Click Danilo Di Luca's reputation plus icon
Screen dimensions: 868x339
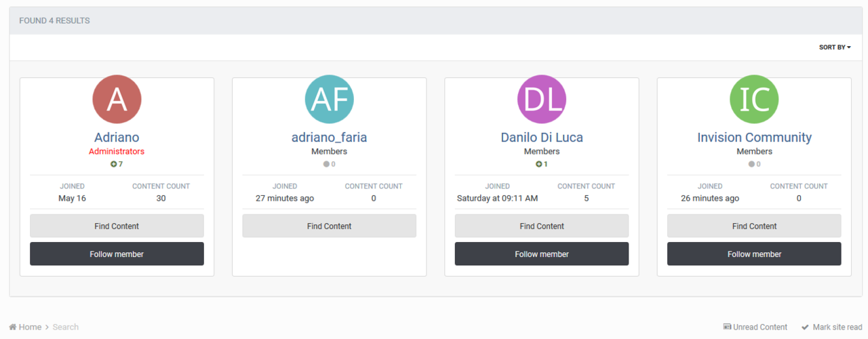[539, 164]
